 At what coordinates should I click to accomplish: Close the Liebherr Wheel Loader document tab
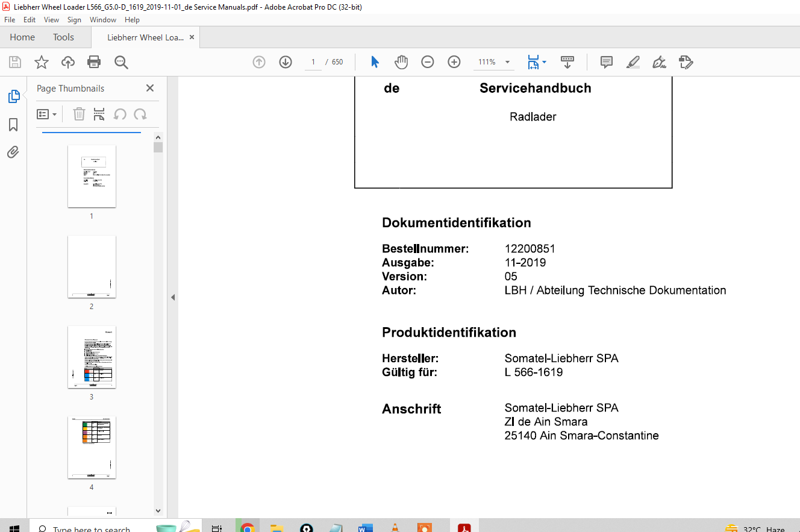(x=192, y=37)
